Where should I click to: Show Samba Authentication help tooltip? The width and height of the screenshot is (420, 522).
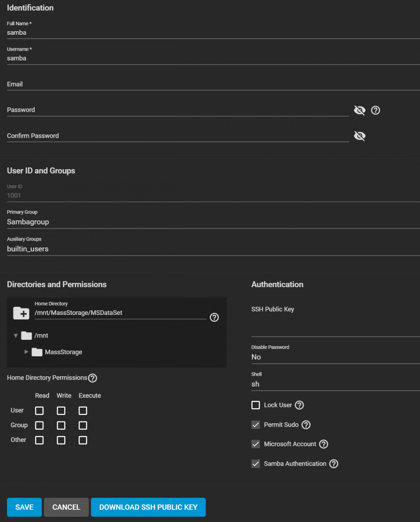coord(333,464)
